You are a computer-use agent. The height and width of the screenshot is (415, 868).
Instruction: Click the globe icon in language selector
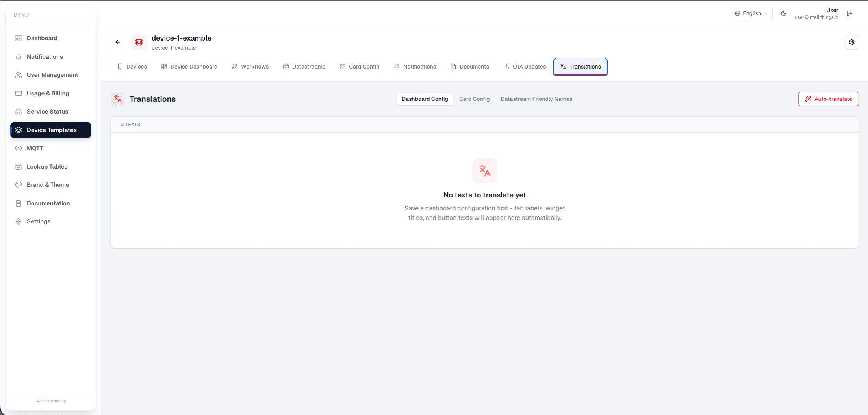coord(738,13)
